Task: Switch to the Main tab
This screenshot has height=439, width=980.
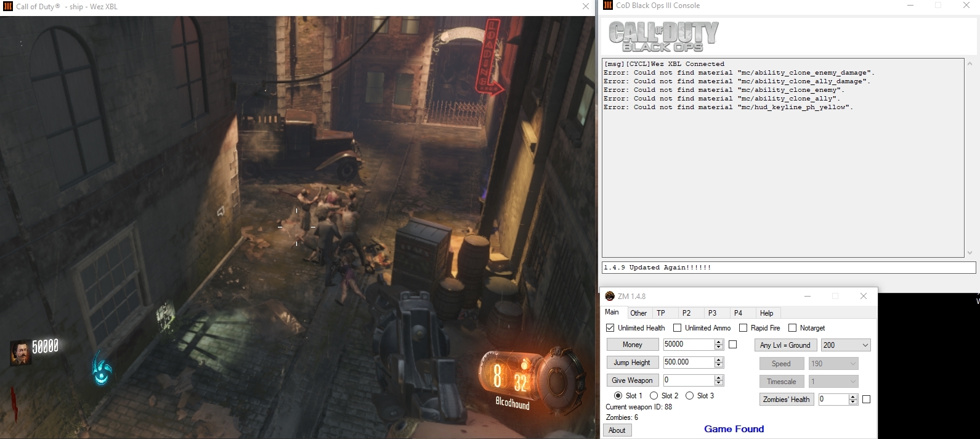Action: point(612,312)
